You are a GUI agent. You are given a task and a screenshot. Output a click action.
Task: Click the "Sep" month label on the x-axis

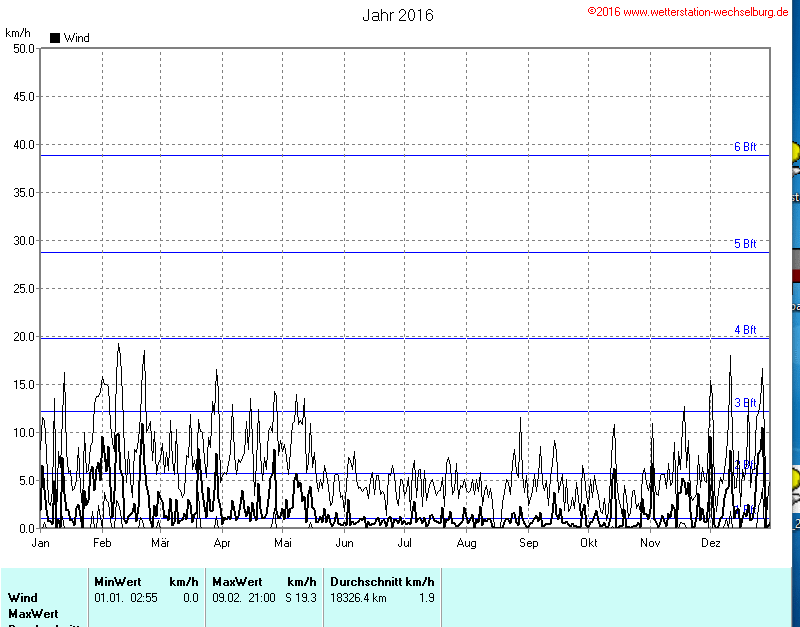point(529,543)
